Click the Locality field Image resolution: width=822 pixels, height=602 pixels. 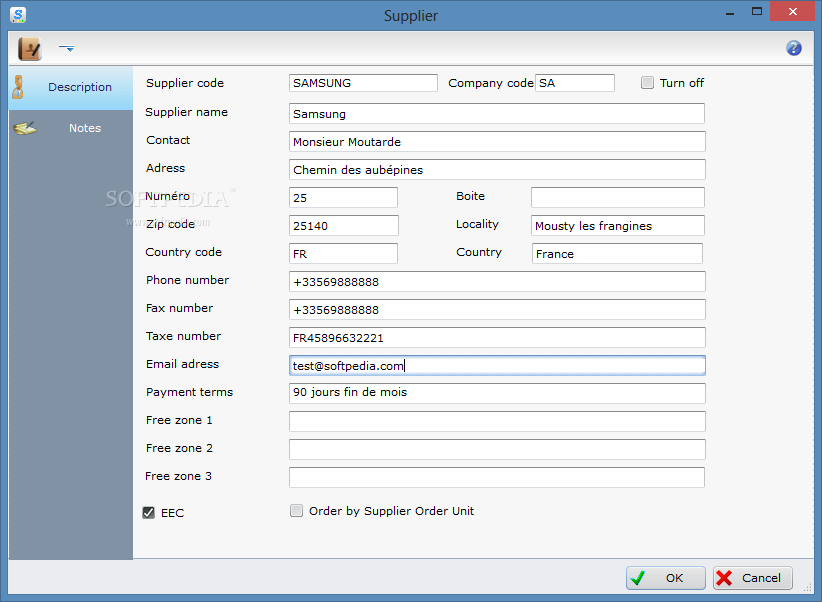click(618, 225)
